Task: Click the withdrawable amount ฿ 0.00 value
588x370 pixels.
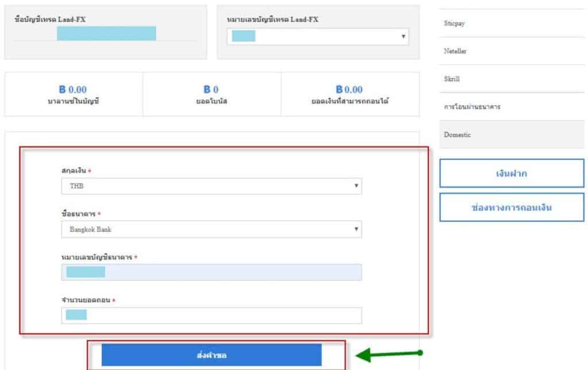Action: click(x=349, y=89)
